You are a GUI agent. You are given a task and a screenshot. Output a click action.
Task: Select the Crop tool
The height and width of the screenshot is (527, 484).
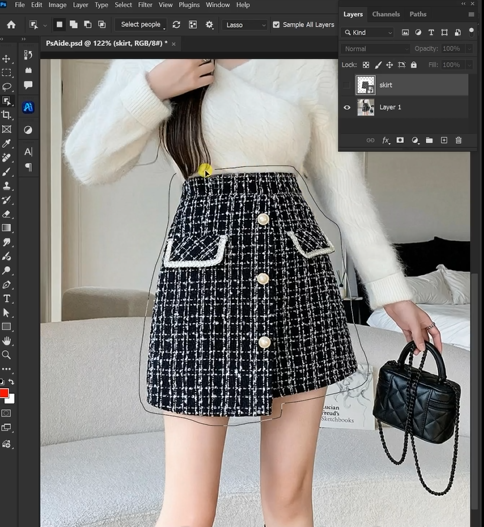click(x=6, y=115)
